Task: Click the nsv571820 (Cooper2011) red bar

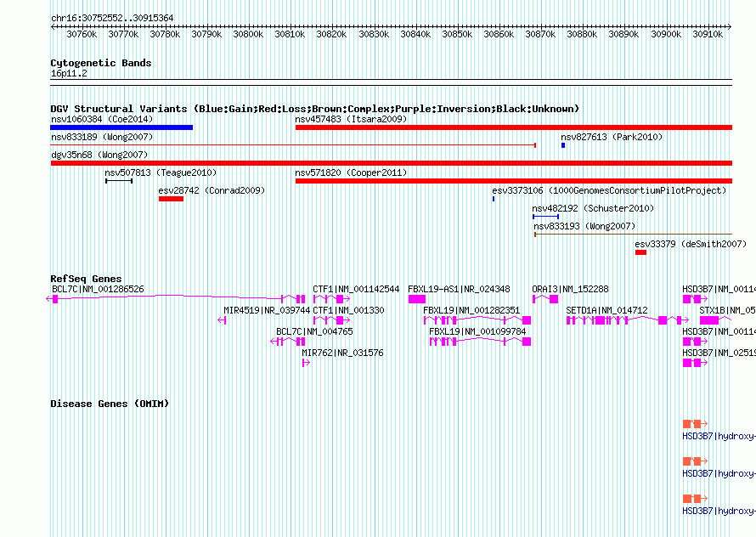Action: pos(513,181)
